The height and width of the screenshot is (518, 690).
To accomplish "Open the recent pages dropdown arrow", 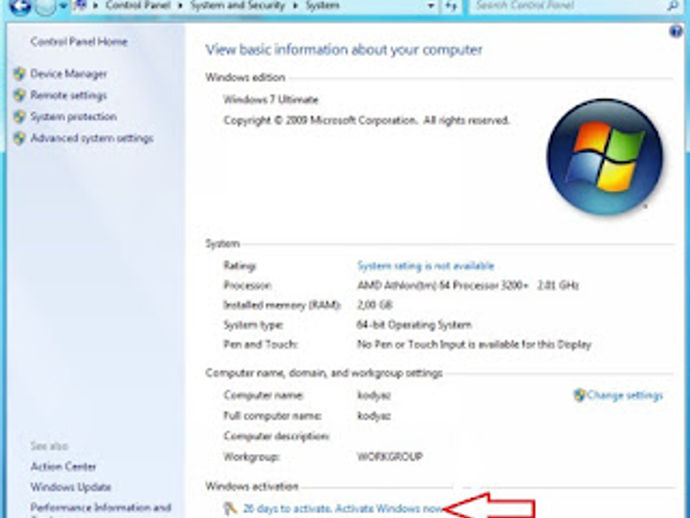I will coord(63,6).
